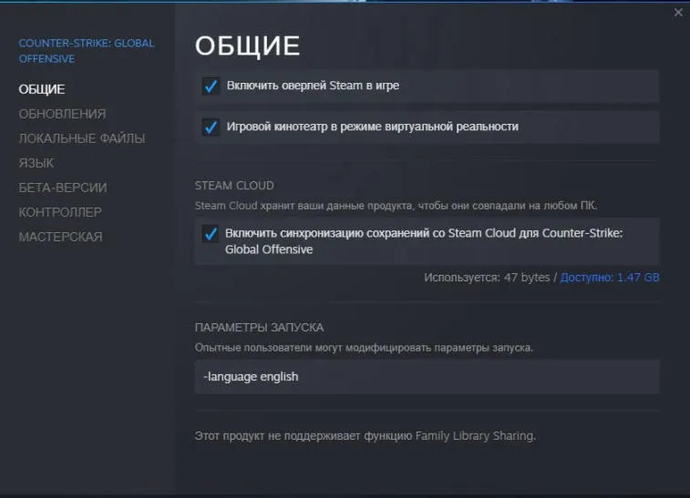Click the large ОБЩИЕ page title
The image size is (690, 498).
click(x=247, y=46)
